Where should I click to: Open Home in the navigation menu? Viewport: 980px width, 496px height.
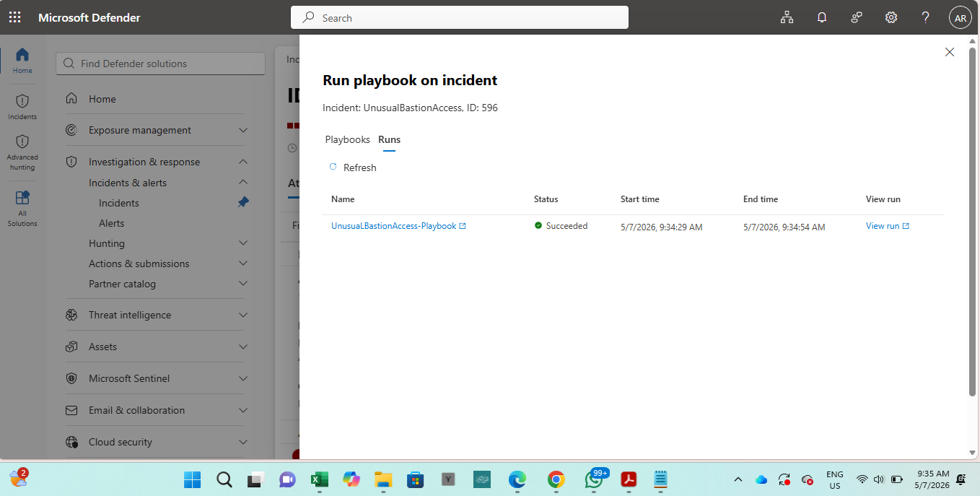click(102, 99)
